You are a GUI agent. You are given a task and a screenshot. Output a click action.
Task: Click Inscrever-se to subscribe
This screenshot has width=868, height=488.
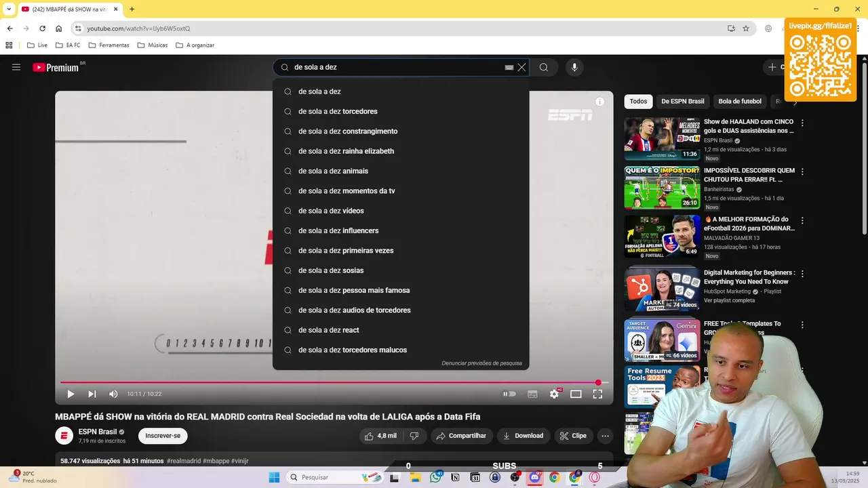(x=163, y=436)
